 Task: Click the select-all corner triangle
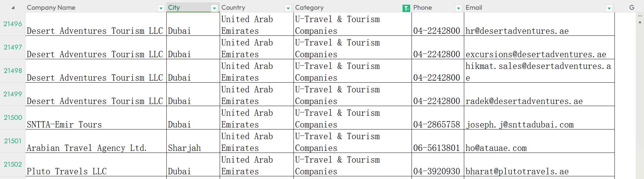[13, 7]
